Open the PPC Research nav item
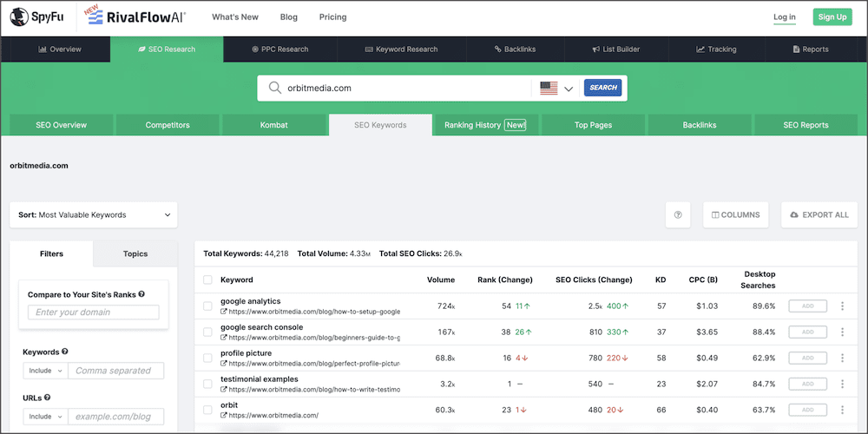The width and height of the screenshot is (868, 434). coord(280,49)
